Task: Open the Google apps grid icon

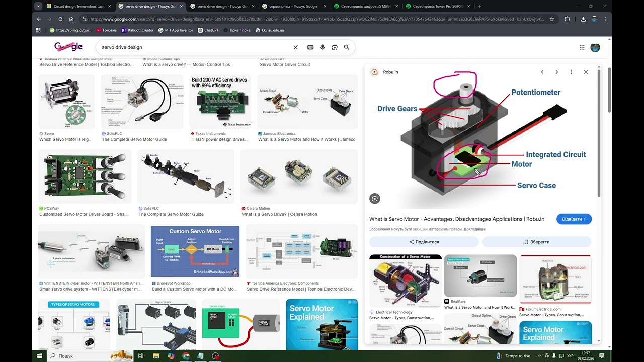Action: 582,47
